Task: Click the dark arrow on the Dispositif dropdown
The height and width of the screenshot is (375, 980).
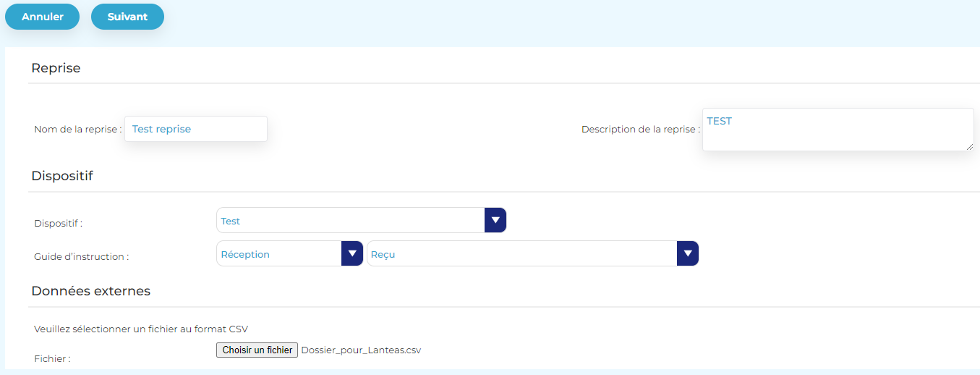Action: (495, 220)
